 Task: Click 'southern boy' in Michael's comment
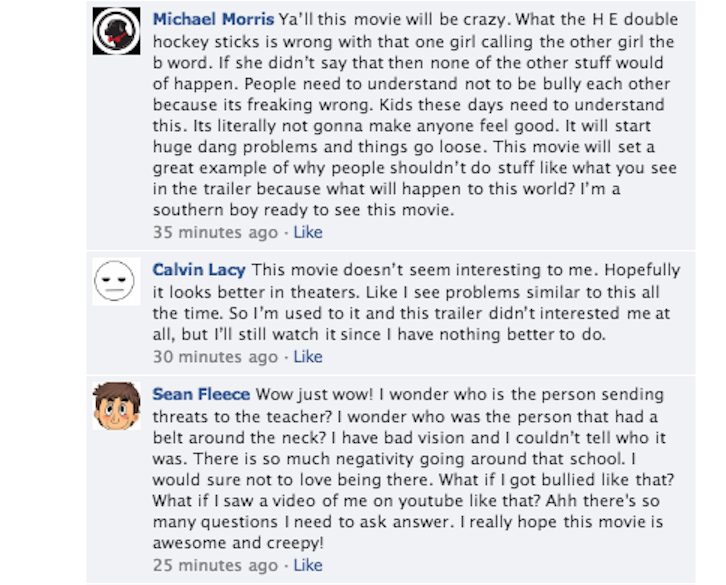(x=202, y=211)
